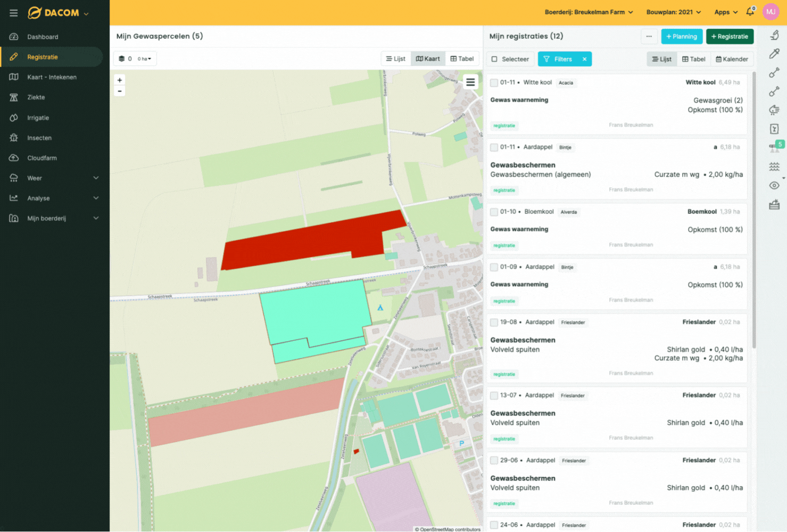Click the + Registratie button
This screenshot has height=532, width=787.
pyautogui.click(x=730, y=37)
